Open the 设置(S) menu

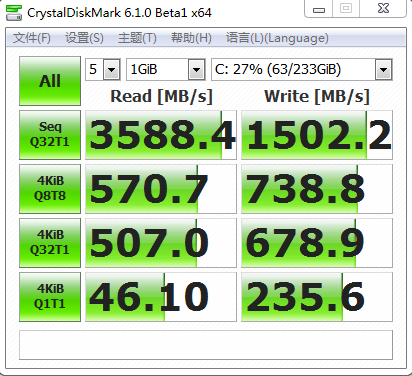84,38
